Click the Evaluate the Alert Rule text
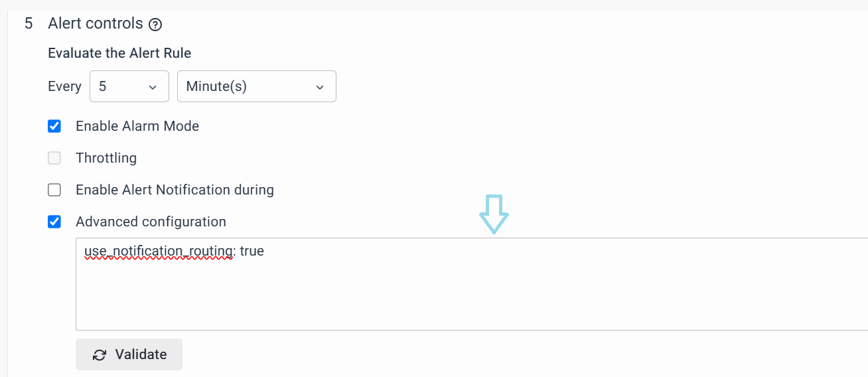The height and width of the screenshot is (377, 868). click(x=119, y=53)
